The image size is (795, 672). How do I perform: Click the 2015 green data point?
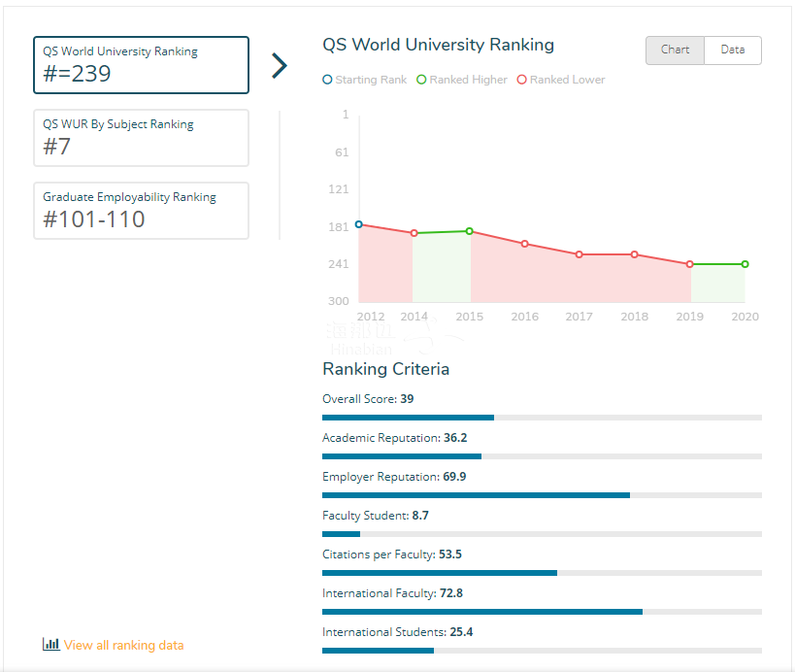pos(470,231)
